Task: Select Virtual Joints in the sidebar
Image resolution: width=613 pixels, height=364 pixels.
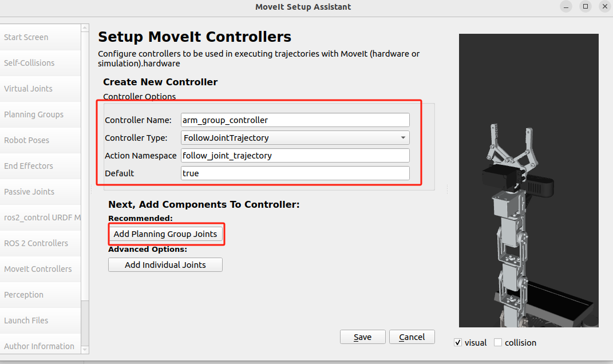Action: tap(40, 89)
